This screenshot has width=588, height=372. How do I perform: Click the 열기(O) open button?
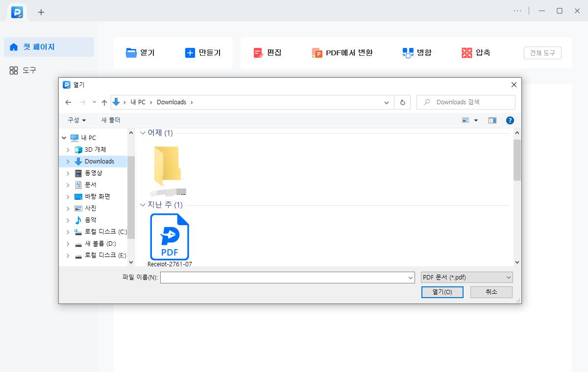442,292
